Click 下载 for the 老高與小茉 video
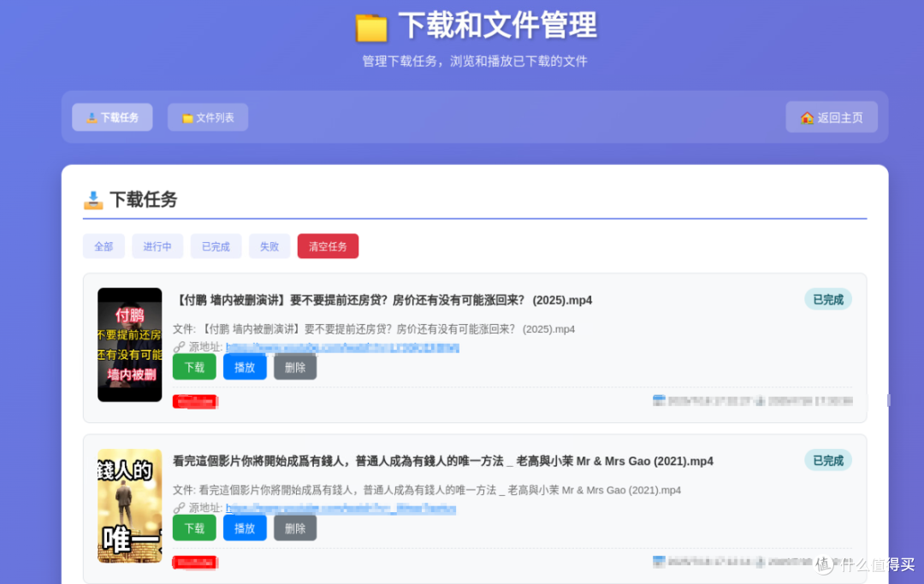The image size is (924, 584). (194, 528)
